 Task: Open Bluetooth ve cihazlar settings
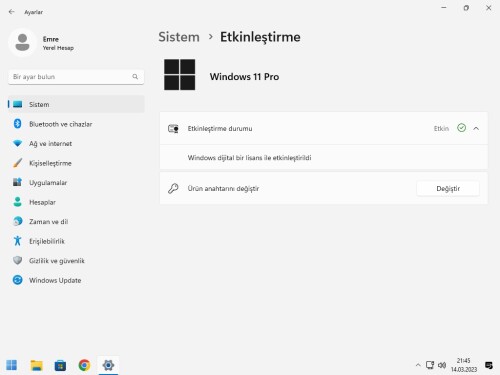[76, 124]
